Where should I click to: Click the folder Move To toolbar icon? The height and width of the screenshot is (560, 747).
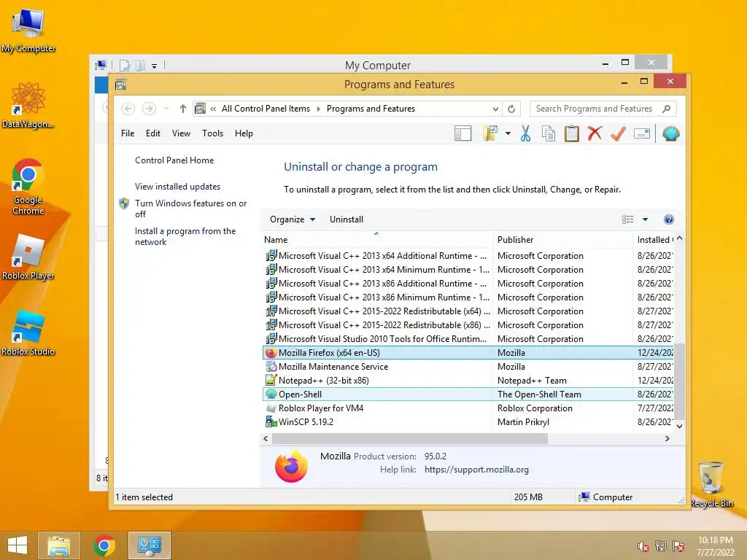tap(490, 134)
